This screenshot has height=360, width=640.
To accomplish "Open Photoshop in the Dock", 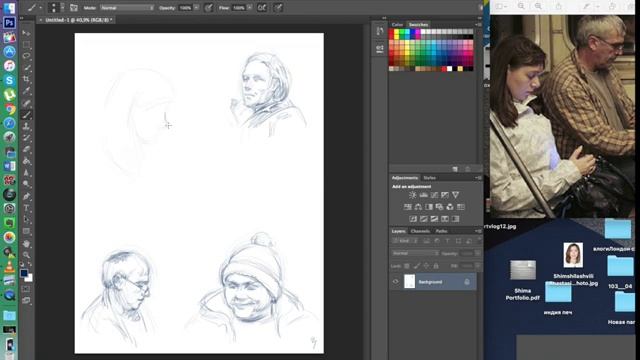I will point(9,22).
